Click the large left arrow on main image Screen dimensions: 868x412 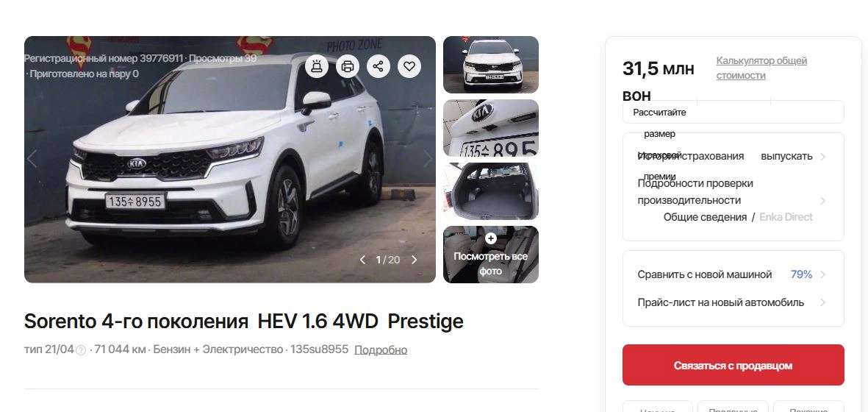coord(32,159)
